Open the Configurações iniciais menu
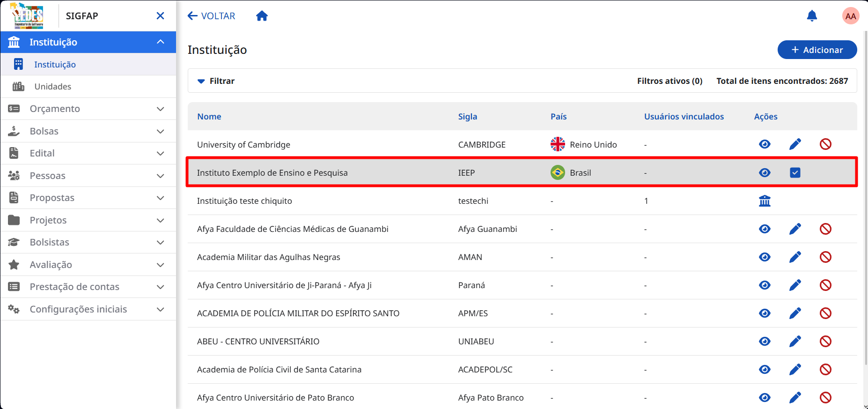 pyautogui.click(x=88, y=309)
